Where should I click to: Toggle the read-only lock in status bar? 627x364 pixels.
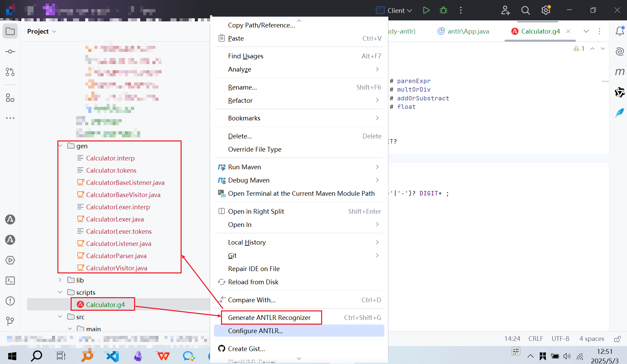tap(617, 339)
